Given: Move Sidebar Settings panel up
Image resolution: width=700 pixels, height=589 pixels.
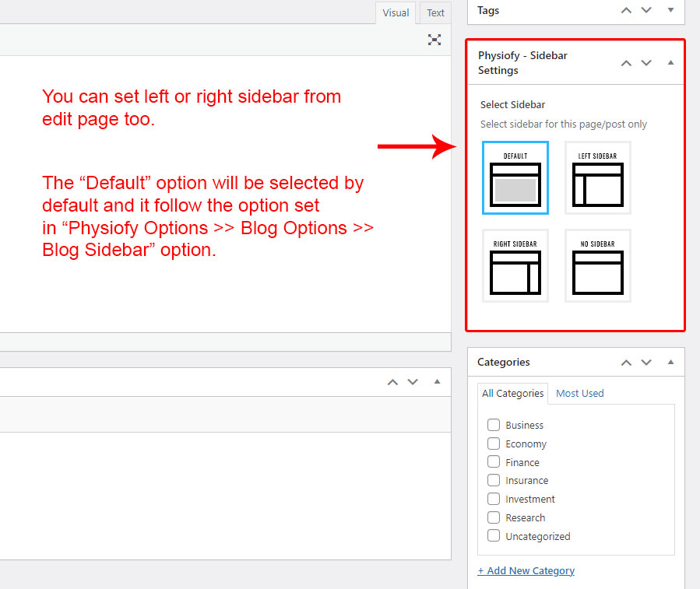Looking at the screenshot, I should point(626,63).
